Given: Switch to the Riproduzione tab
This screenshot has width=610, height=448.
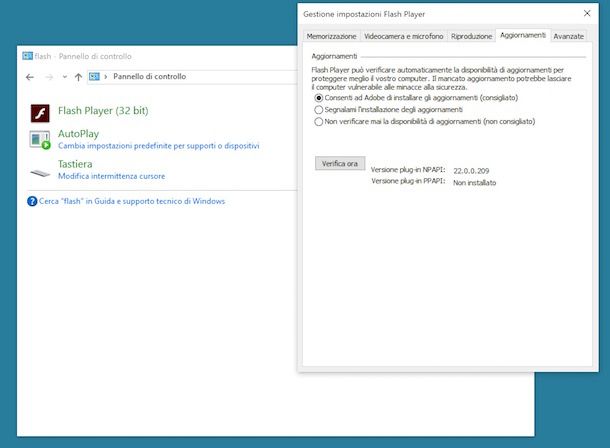Looking at the screenshot, I should point(471,36).
